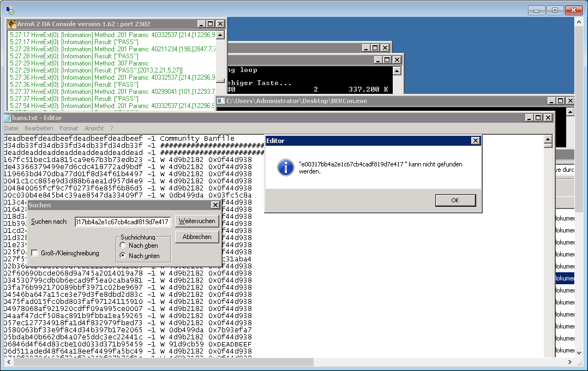Click the blue info icon in the Editor message

pyautogui.click(x=286, y=167)
